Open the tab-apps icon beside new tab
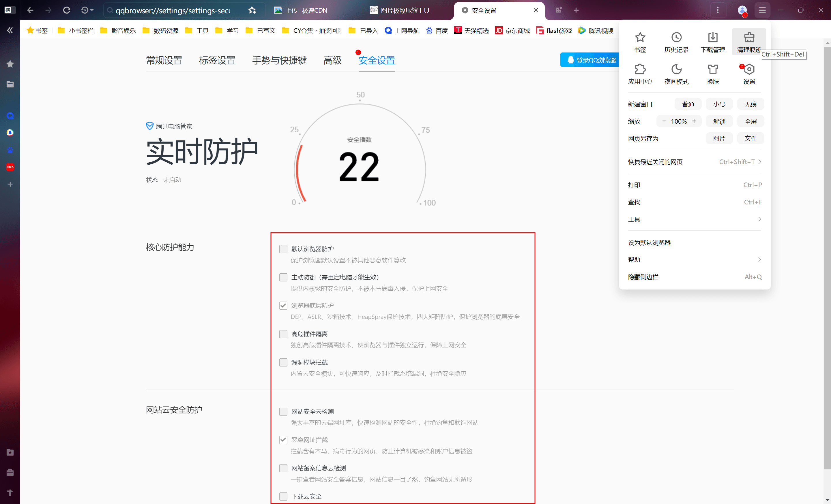This screenshot has width=831, height=504. click(x=559, y=10)
